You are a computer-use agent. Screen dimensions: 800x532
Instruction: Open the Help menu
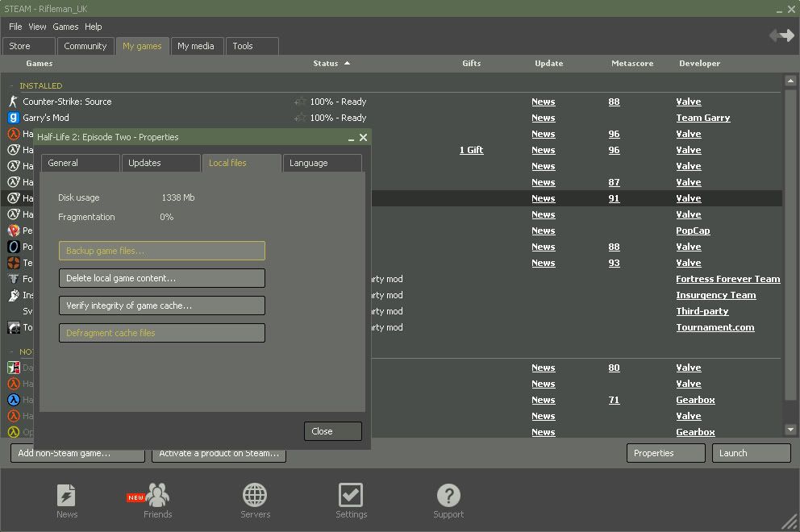coord(94,27)
